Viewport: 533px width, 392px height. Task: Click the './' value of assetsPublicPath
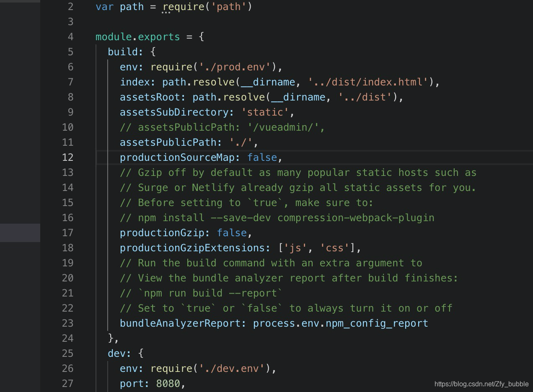[x=241, y=142]
